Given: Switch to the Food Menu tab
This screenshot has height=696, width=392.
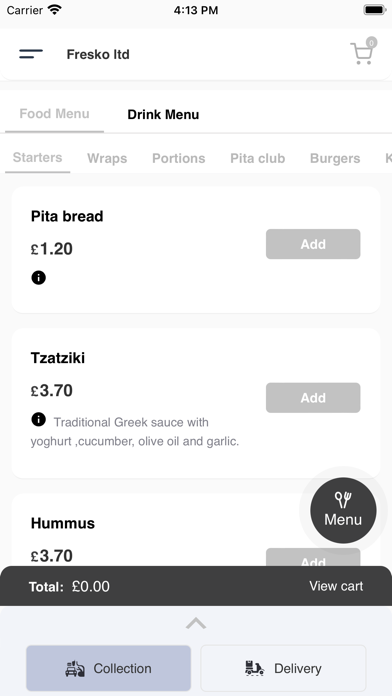Looking at the screenshot, I should pos(54,114).
